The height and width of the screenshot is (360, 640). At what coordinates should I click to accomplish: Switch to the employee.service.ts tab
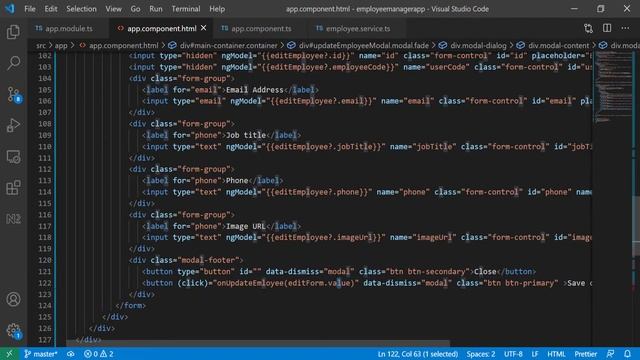[358, 28]
